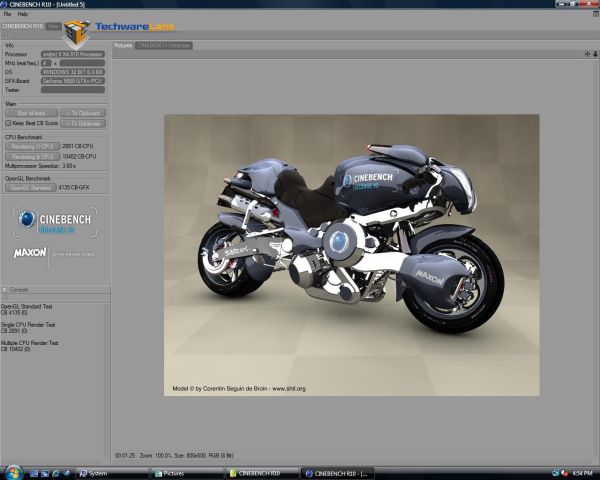Click the MAXON logo
Viewport: 600px width, 480px height.
tap(30, 253)
